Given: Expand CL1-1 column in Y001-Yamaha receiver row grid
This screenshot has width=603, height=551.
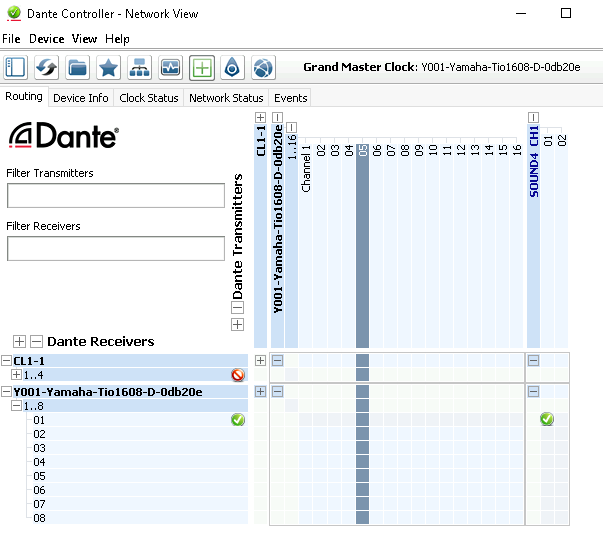Looking at the screenshot, I should tap(260, 391).
